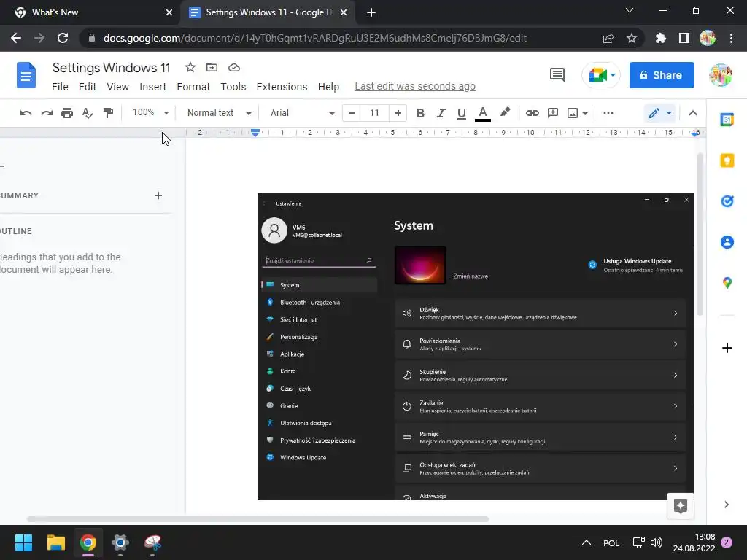Toggle Bold formatting

[419, 113]
